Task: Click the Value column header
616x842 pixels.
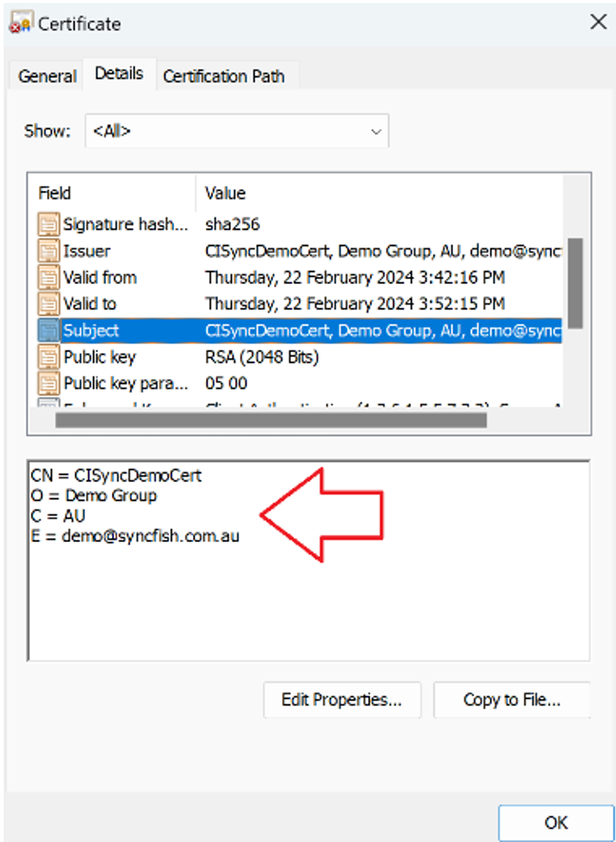Action: (x=225, y=194)
